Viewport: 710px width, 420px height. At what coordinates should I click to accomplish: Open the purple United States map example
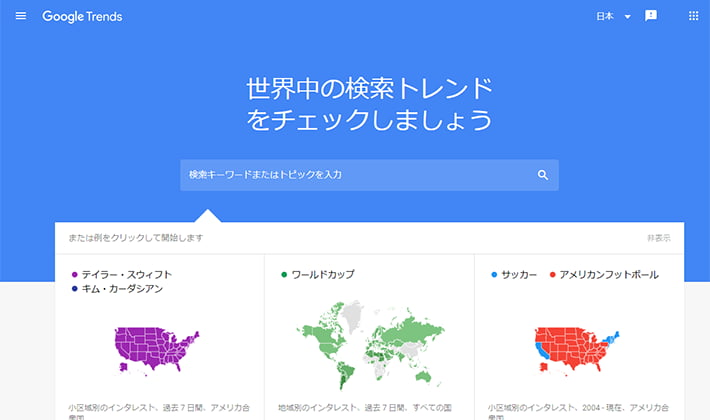coord(156,350)
